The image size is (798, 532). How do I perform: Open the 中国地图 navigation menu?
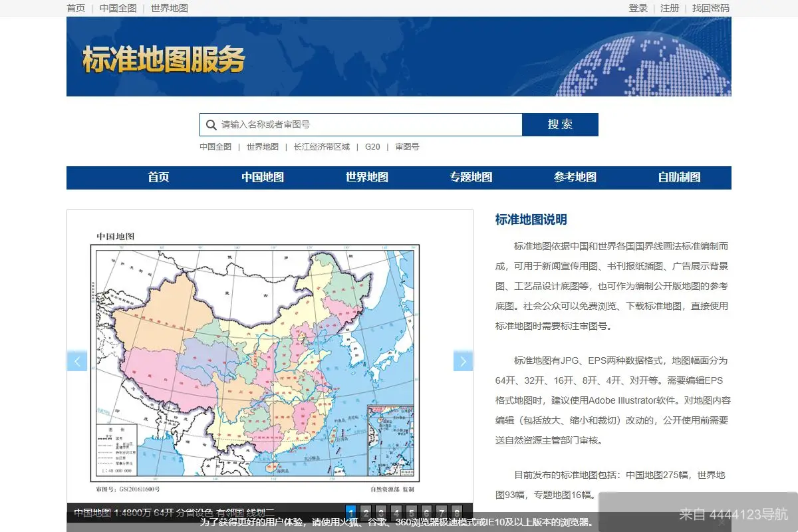[x=262, y=178]
